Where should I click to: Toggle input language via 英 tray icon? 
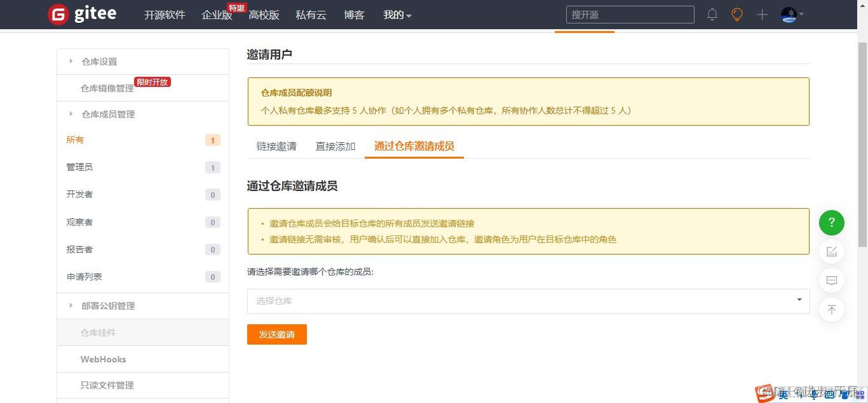783,395
